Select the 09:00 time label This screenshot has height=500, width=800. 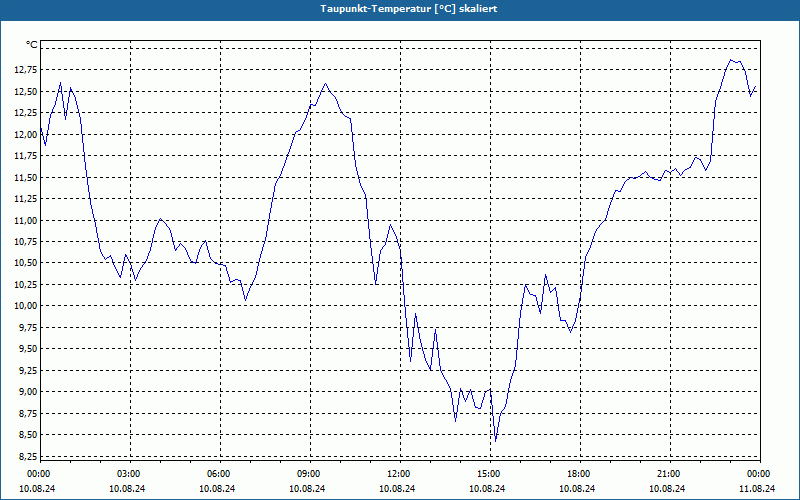point(308,474)
